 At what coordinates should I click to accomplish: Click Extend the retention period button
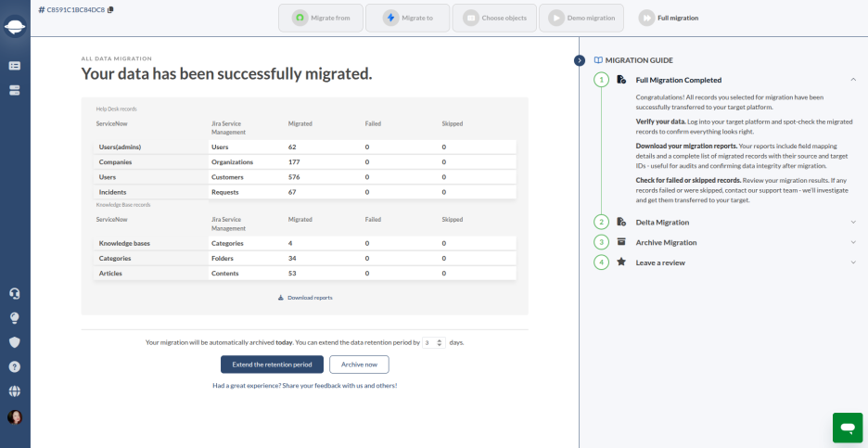tap(272, 365)
